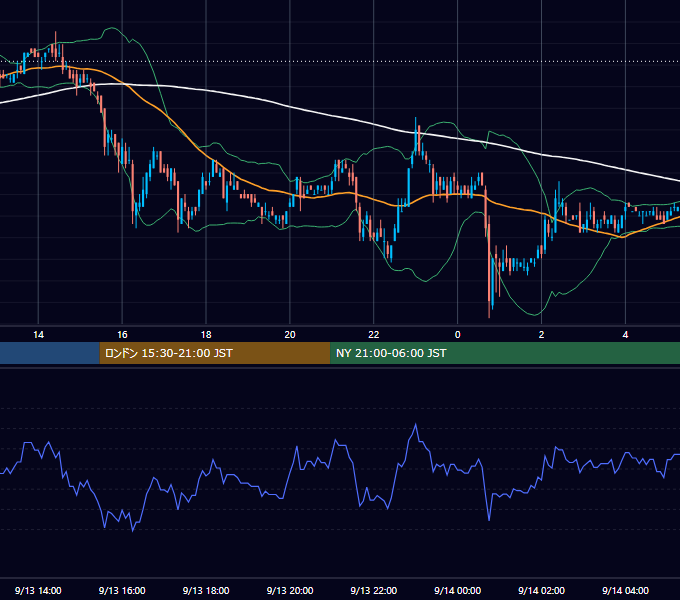This screenshot has width=680, height=600.
Task: Click the 9/13 14:00 time label
Action: pyautogui.click(x=38, y=590)
